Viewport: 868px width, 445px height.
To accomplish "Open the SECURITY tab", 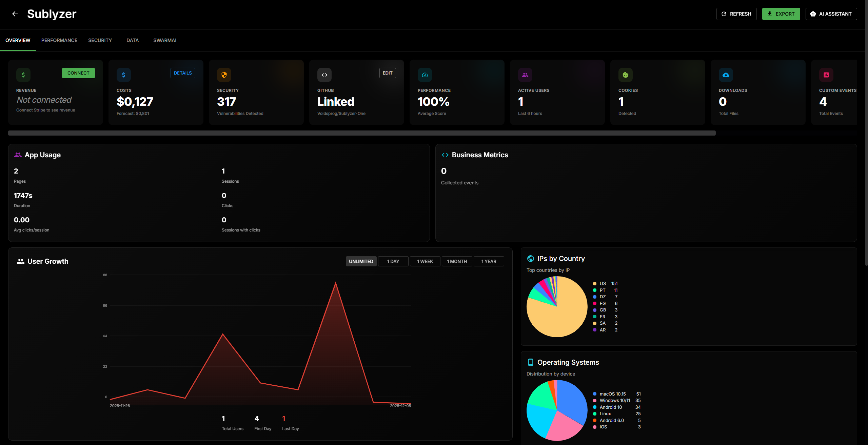I will (100, 40).
